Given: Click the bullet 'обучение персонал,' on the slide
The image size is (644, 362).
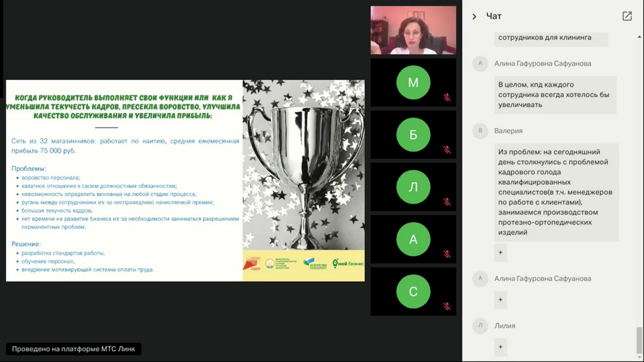Looking at the screenshot, I should click(48, 261).
